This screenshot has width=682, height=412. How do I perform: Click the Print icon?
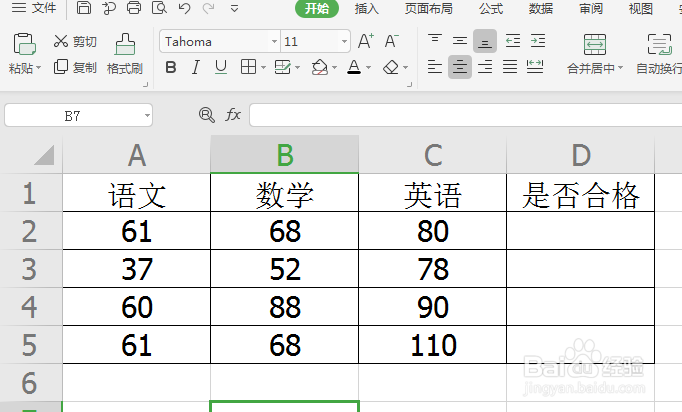134,8
